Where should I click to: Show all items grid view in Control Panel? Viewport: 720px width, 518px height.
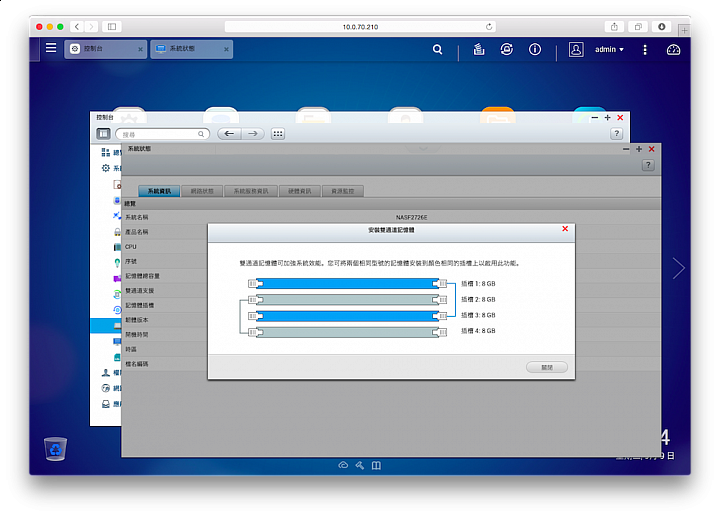(278, 134)
